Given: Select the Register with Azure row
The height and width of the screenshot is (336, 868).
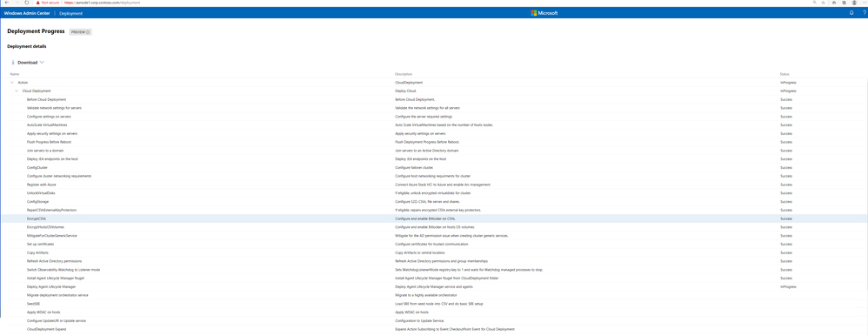Looking at the screenshot, I should pos(434,185).
